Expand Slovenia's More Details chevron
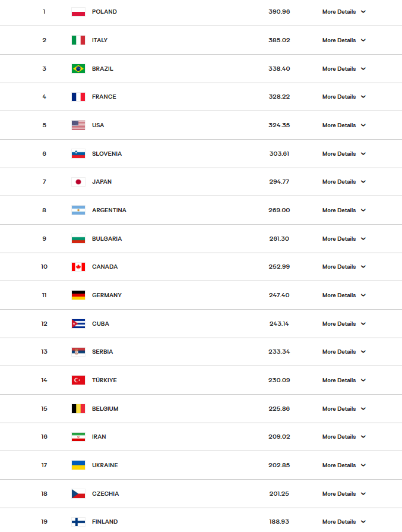This screenshot has height=532, width=402. [363, 154]
